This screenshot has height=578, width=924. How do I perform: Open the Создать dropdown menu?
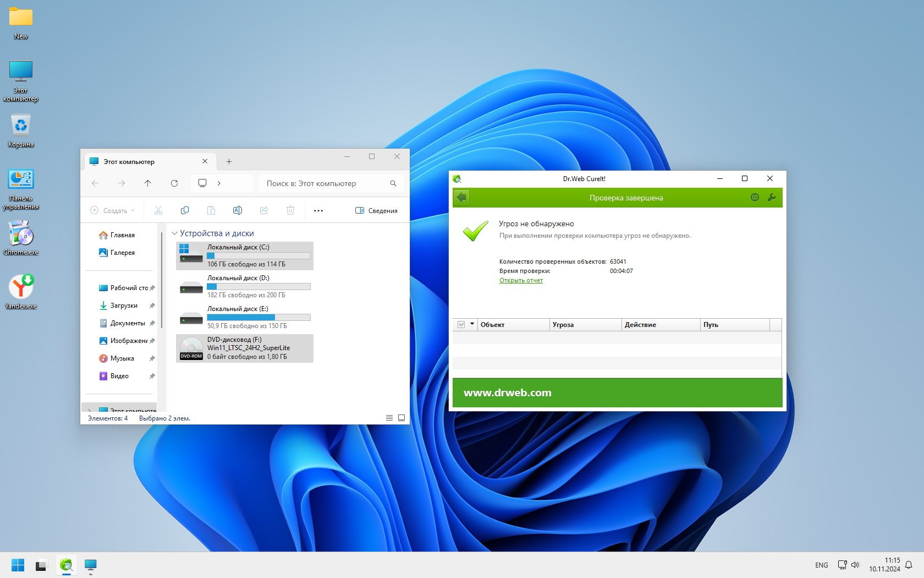click(112, 210)
